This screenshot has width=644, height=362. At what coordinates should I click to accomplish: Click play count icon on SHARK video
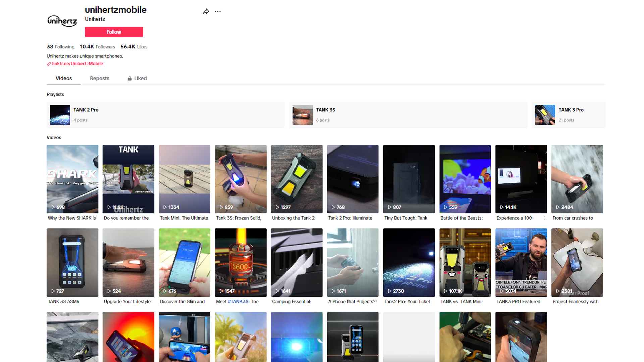(53, 207)
